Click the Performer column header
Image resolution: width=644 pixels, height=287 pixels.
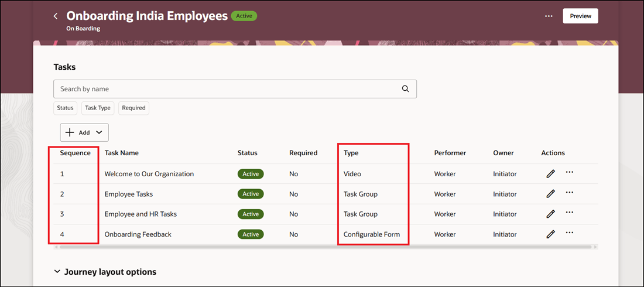click(450, 153)
